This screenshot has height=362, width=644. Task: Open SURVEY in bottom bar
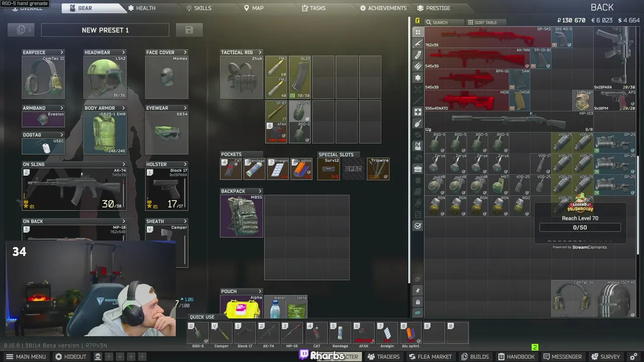pyautogui.click(x=606, y=356)
